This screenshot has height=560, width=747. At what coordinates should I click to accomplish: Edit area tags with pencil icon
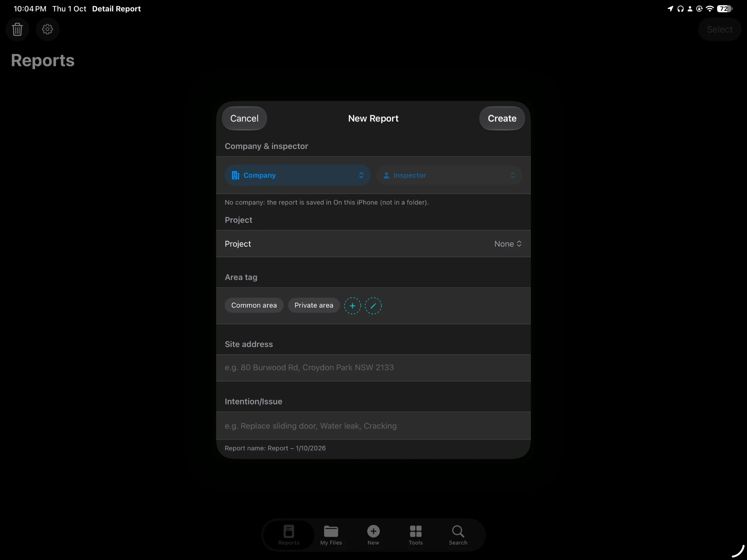(x=373, y=306)
